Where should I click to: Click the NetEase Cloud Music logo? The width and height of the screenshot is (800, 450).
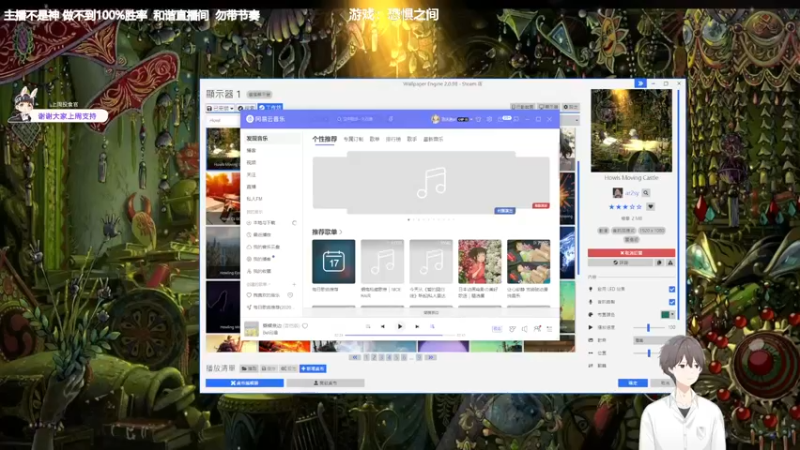click(265, 119)
